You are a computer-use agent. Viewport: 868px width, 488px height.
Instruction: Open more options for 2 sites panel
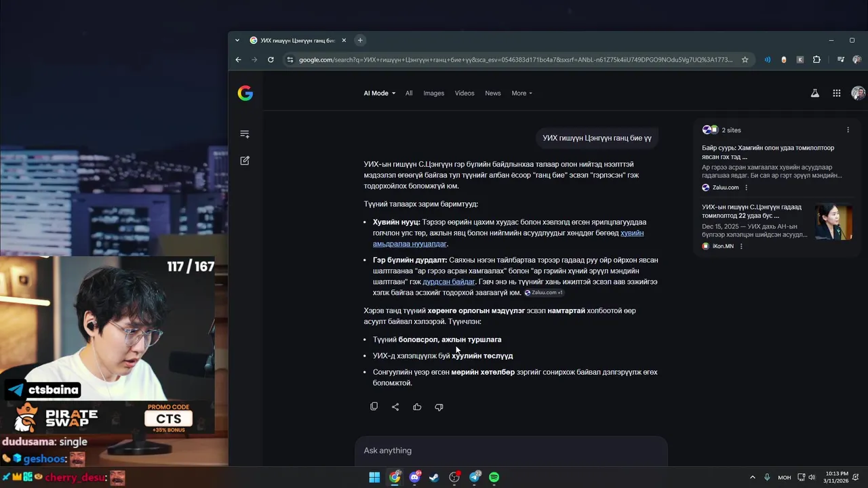pos(848,130)
